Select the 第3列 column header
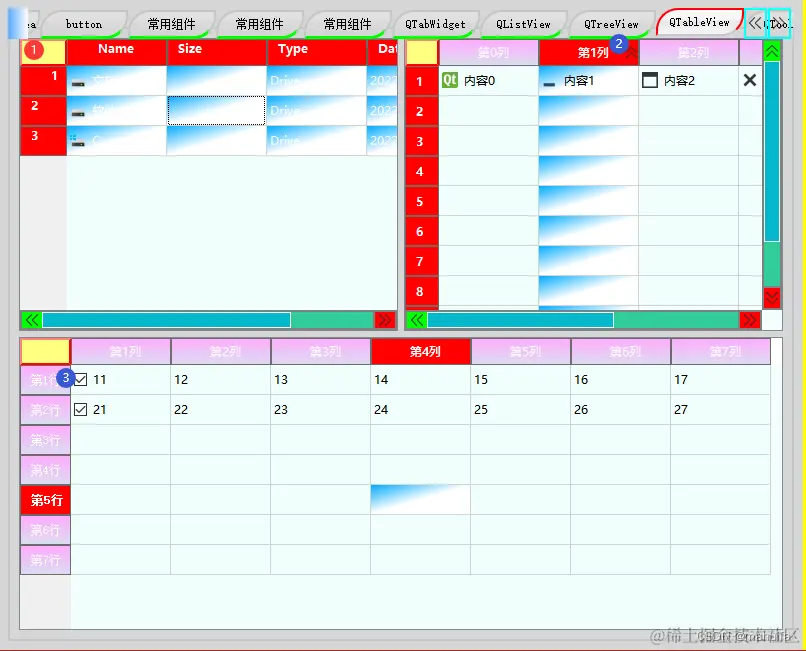Viewport: 806px width, 651px height. pyautogui.click(x=321, y=352)
